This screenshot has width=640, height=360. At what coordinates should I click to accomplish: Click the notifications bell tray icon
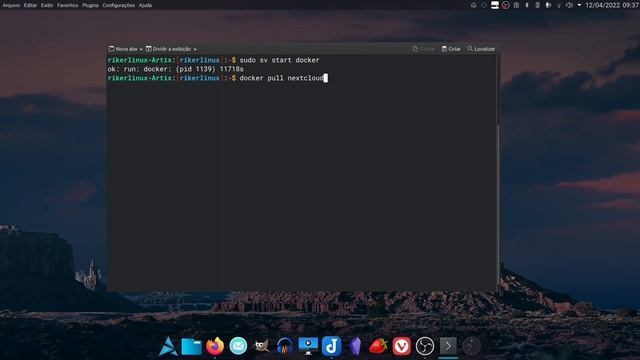(x=473, y=5)
